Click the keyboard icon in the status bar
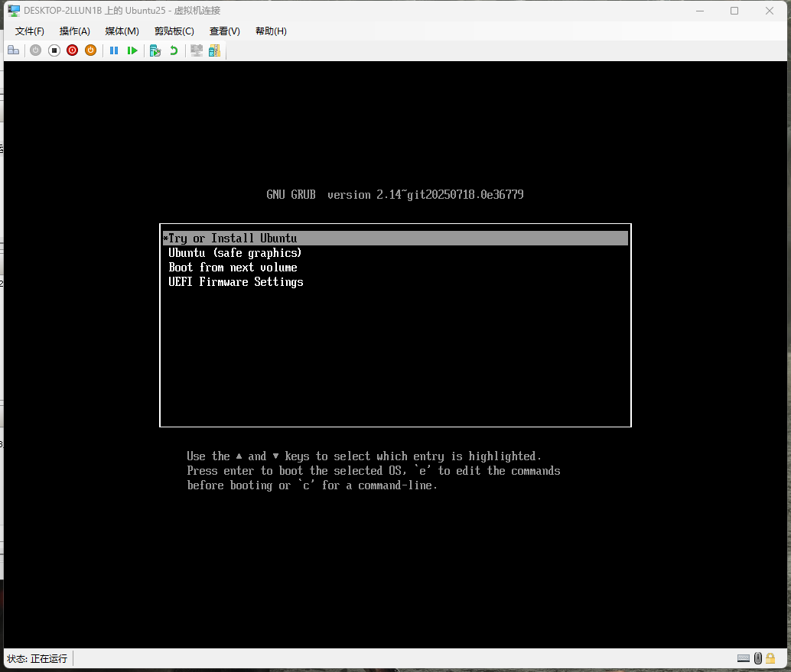This screenshot has height=672, width=791. [744, 658]
